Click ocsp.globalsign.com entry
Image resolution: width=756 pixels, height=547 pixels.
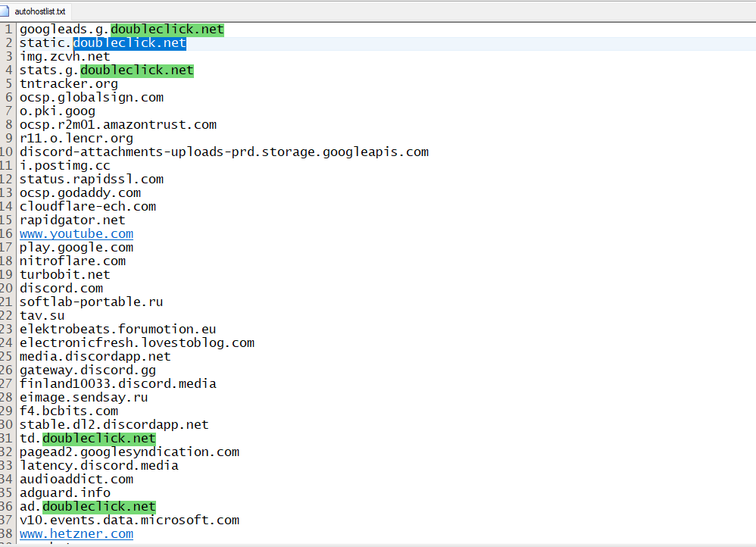tap(92, 98)
